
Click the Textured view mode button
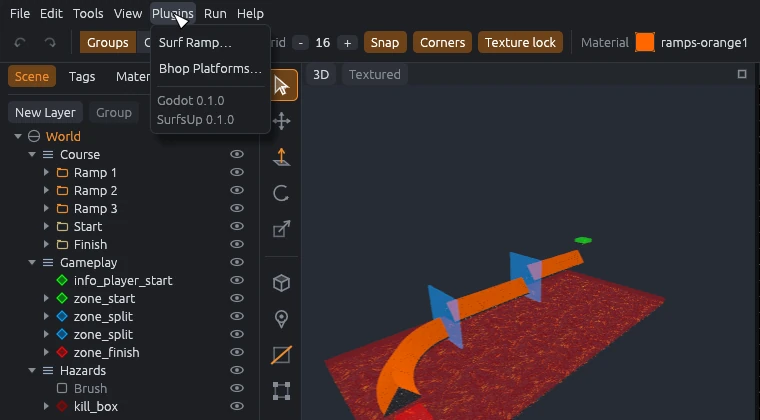click(375, 75)
